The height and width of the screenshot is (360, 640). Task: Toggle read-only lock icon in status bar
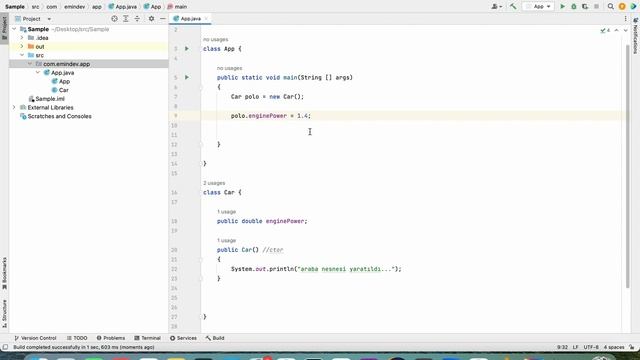632,347
